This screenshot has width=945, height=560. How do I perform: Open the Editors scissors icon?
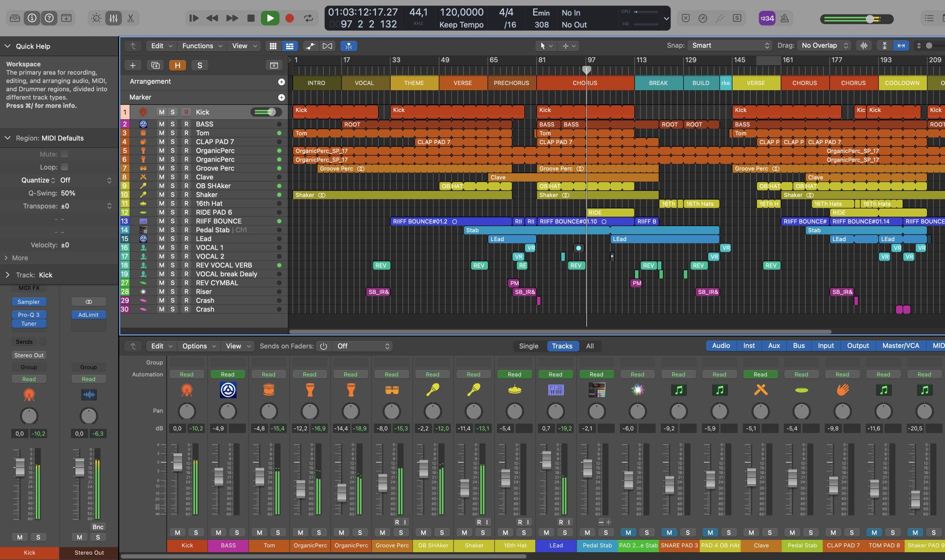click(x=131, y=18)
